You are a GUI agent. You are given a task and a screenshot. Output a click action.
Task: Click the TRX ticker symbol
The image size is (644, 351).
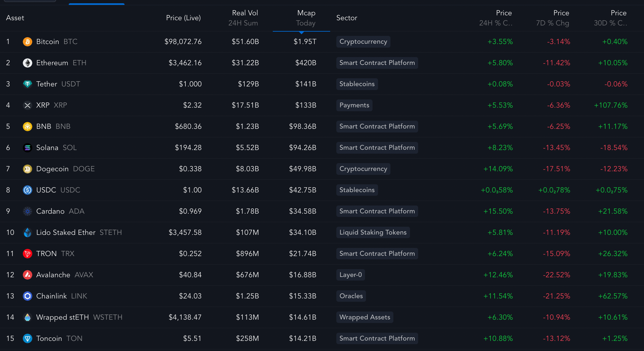pyautogui.click(x=68, y=254)
